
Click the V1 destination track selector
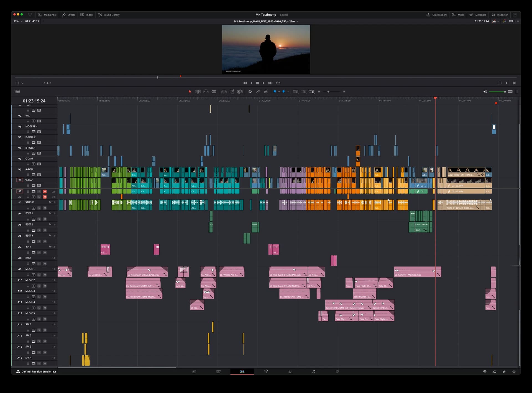20,180
